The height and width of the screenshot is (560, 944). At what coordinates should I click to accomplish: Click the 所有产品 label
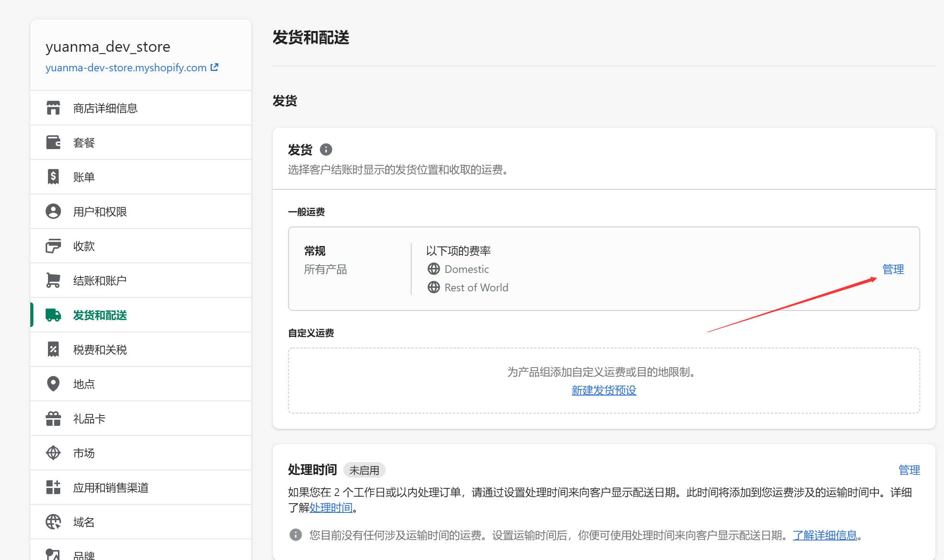pos(325,269)
